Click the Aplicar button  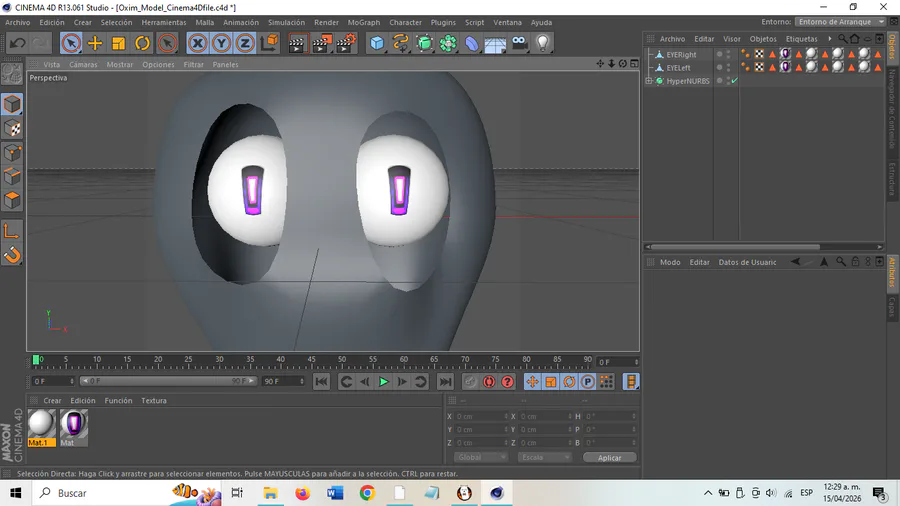coord(609,457)
